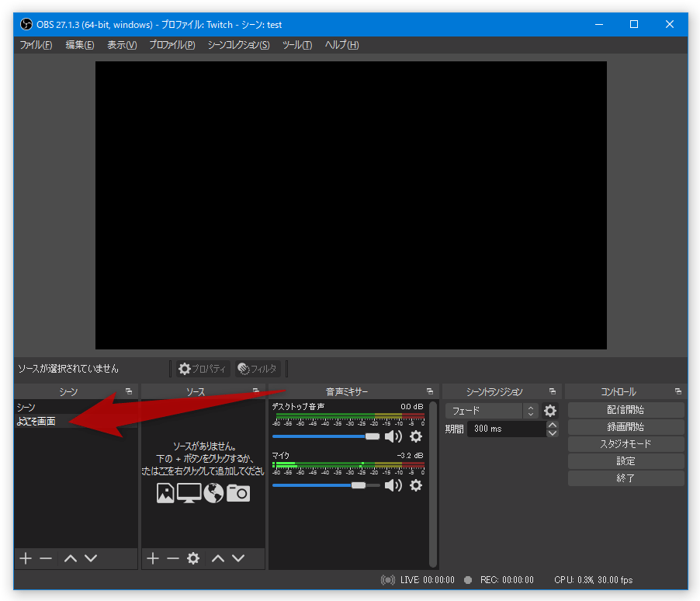Maximize the OBS window
700x601 pixels.
tap(634, 24)
